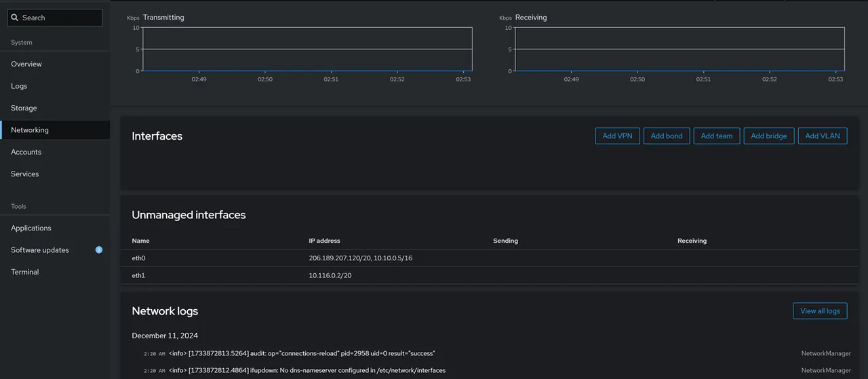Click the Transmitting graph
This screenshot has height=379, width=868.
click(x=307, y=49)
